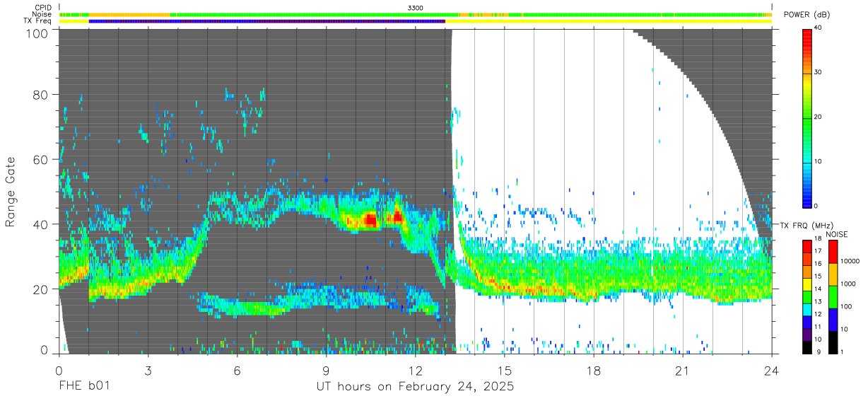
Task: Click the blue segment of the TX Freq strip
Action: click(x=267, y=21)
